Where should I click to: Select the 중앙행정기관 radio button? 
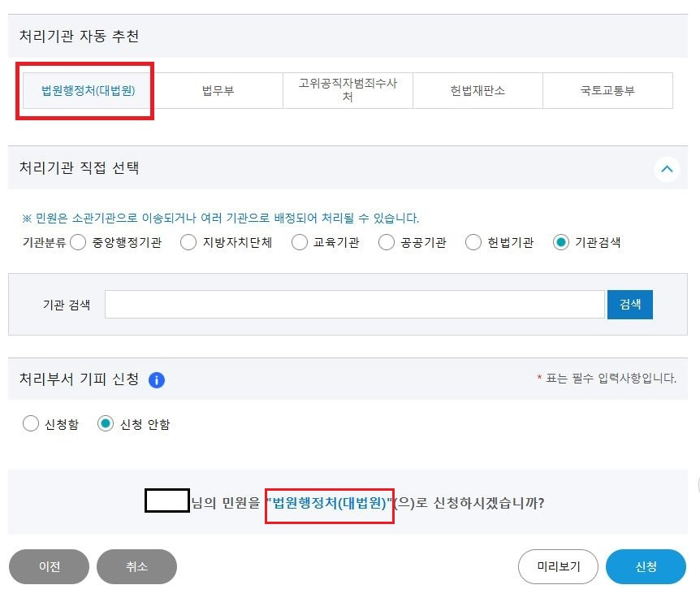[78, 241]
